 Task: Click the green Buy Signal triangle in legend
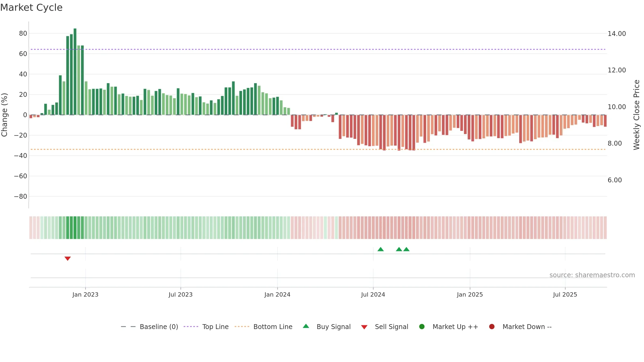tap(306, 326)
